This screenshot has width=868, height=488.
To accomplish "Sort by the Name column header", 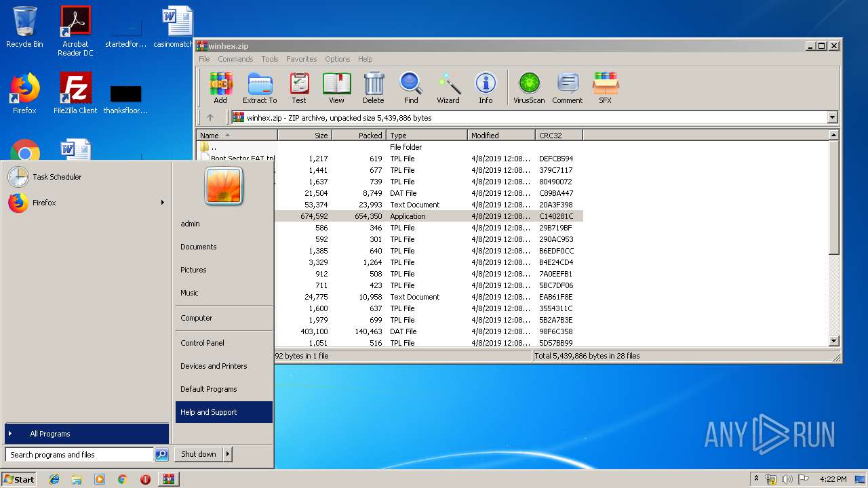I will (237, 136).
